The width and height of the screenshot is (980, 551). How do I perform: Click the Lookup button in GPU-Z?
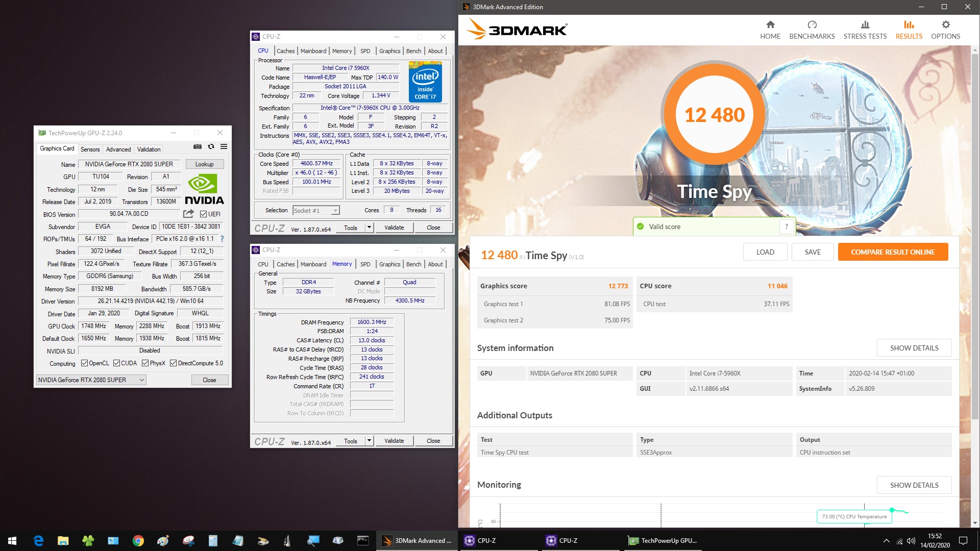tap(205, 164)
